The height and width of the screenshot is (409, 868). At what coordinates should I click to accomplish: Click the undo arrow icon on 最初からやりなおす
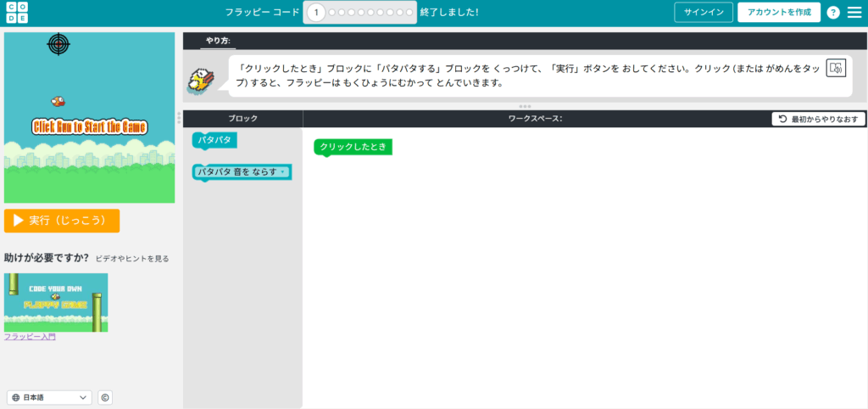point(782,119)
